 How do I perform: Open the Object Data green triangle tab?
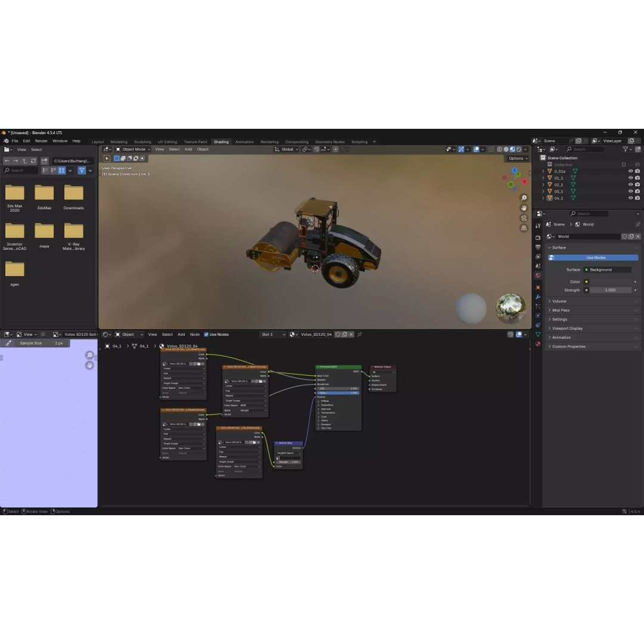pos(538,335)
